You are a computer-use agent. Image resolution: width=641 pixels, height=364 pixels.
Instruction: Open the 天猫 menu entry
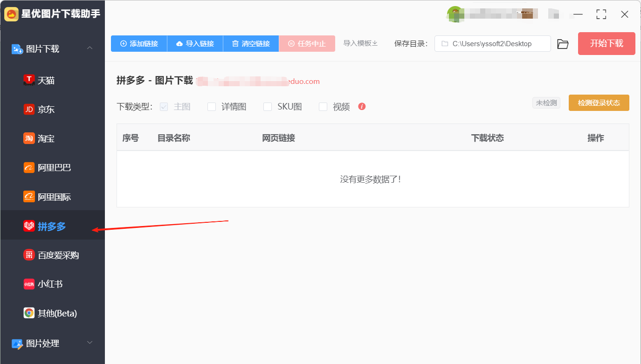click(53, 80)
